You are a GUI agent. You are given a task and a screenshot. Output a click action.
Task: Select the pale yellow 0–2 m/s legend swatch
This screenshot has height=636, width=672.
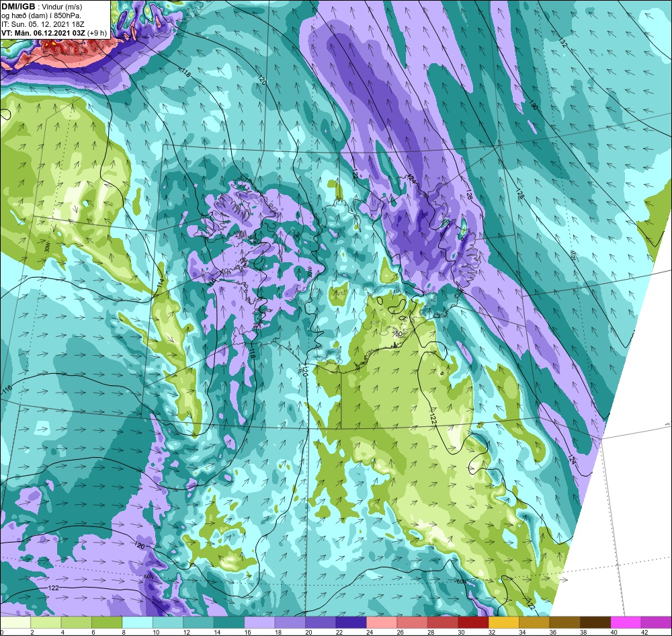(x=15, y=622)
